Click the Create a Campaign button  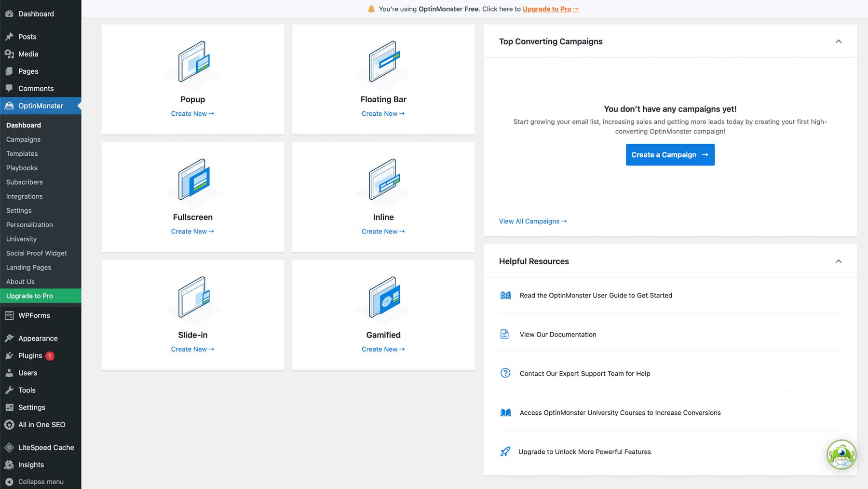(x=670, y=154)
